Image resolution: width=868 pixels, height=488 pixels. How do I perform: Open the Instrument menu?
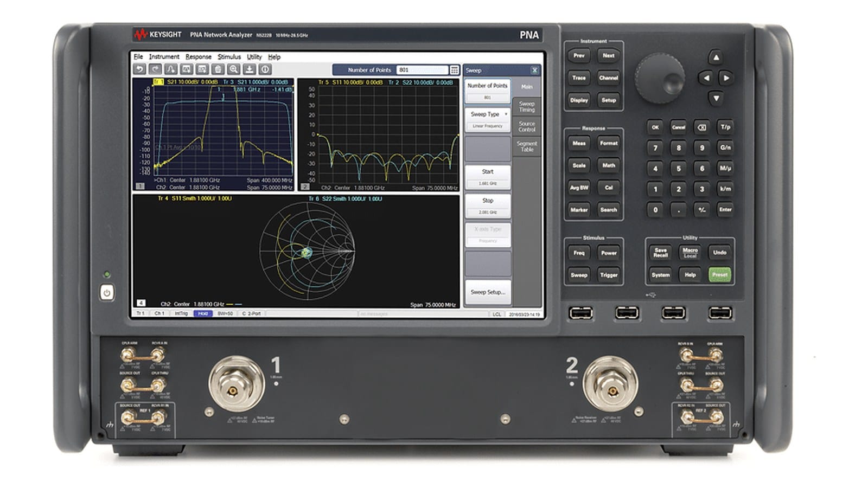coord(164,56)
